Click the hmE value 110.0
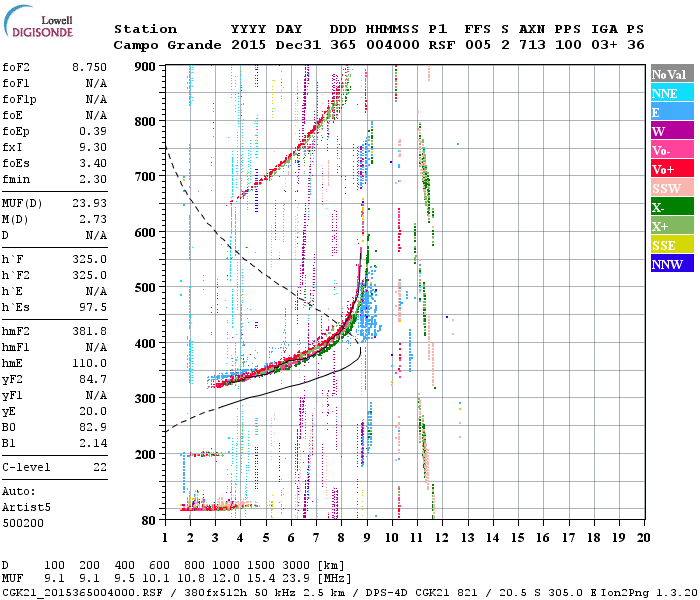Image resolution: width=700 pixels, height=600 pixels. pos(89,364)
